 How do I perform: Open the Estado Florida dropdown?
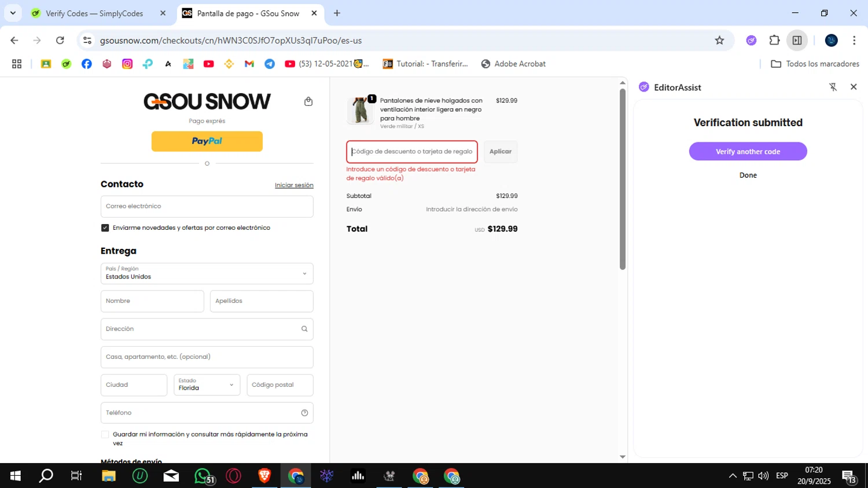point(207,385)
